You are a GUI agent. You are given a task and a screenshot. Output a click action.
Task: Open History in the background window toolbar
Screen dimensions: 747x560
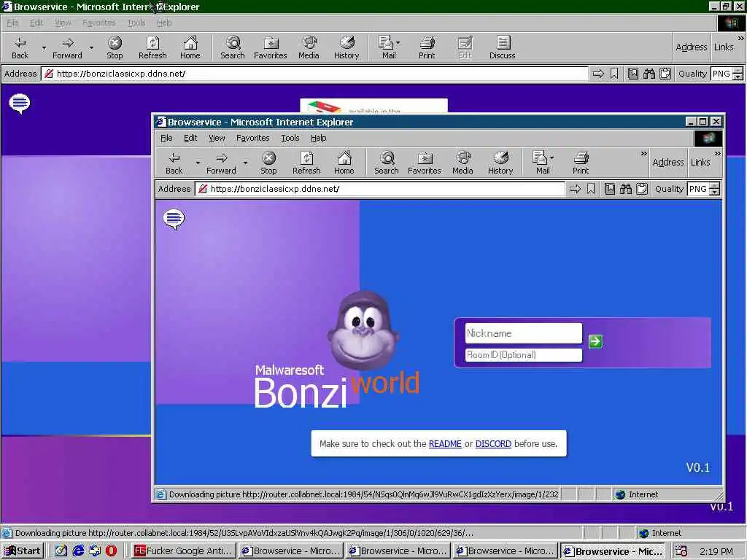[347, 47]
